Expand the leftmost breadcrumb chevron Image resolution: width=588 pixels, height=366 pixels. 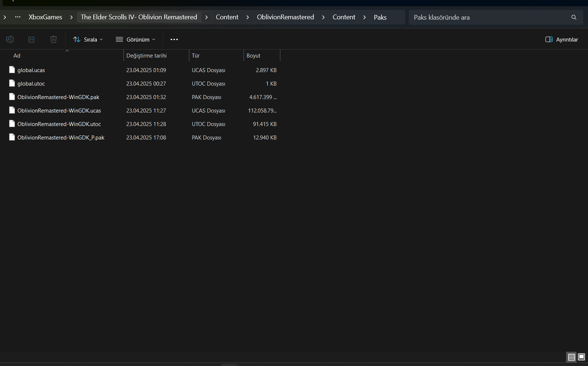[x=5, y=17]
